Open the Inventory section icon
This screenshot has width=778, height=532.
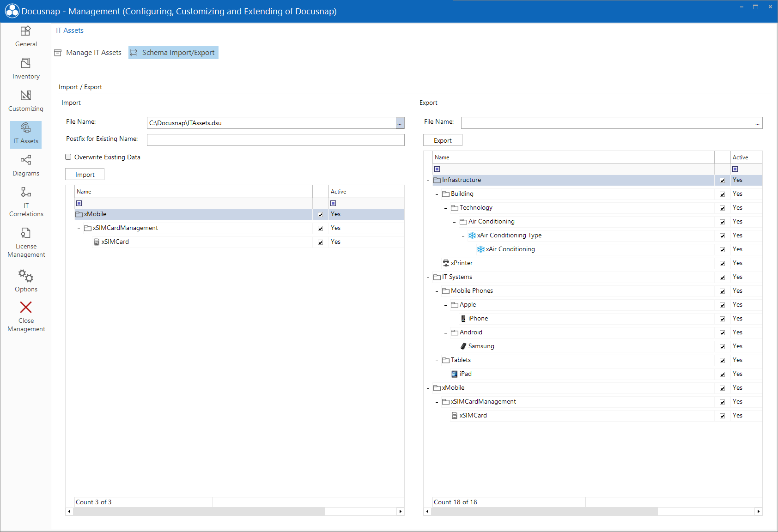click(26, 63)
